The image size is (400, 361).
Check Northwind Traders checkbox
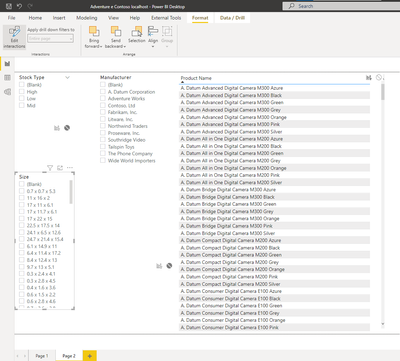(x=103, y=126)
